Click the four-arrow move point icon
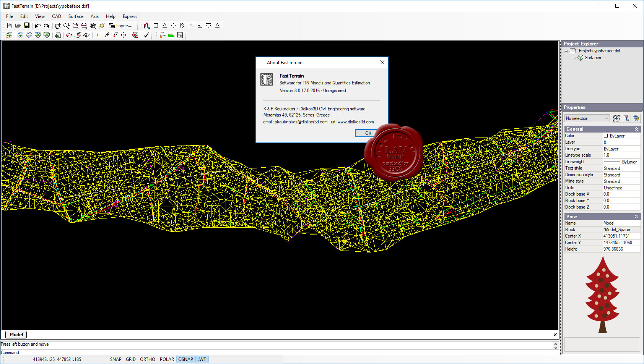 (124, 35)
